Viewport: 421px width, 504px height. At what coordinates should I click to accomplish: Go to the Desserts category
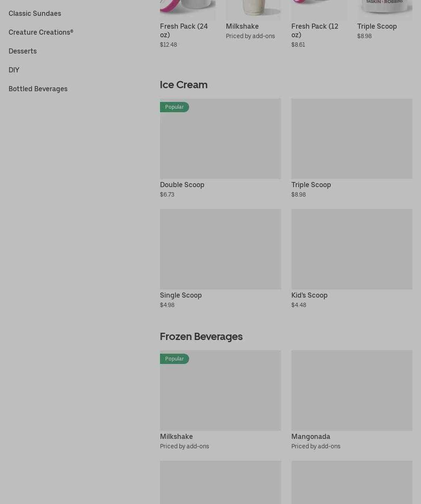23,51
